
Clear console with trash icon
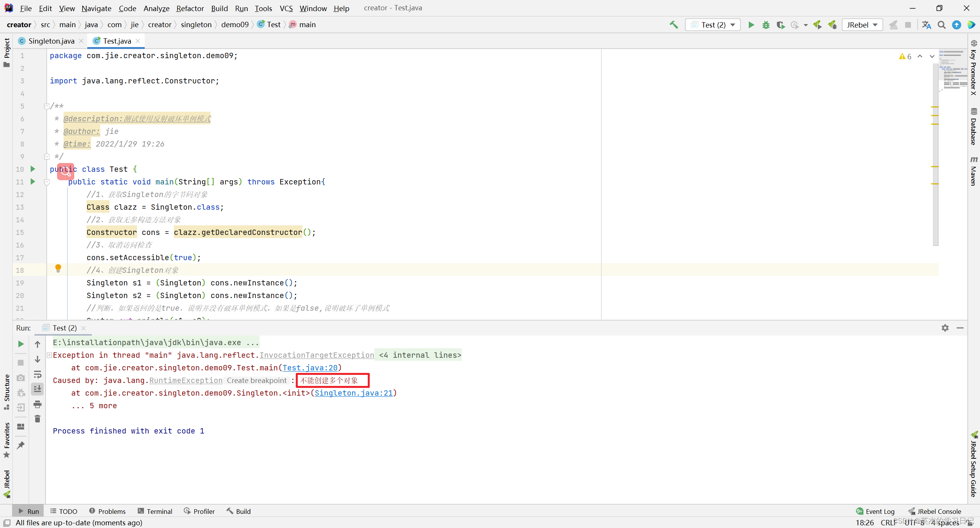(x=38, y=419)
